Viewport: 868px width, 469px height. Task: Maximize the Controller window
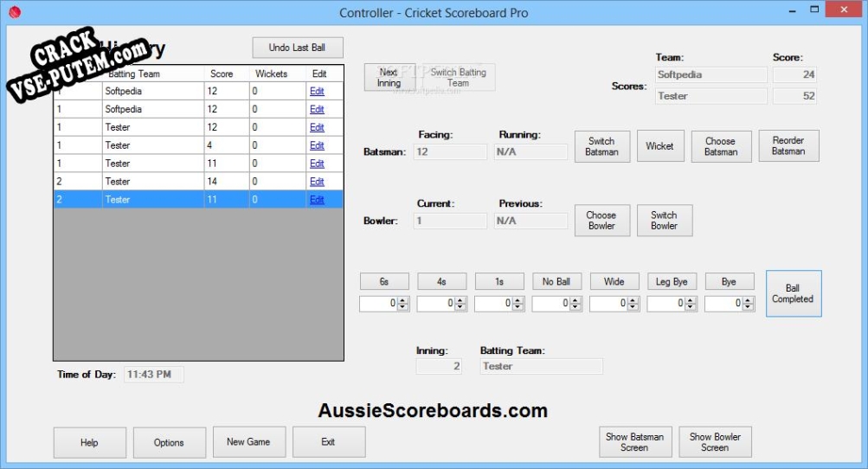pos(814,10)
